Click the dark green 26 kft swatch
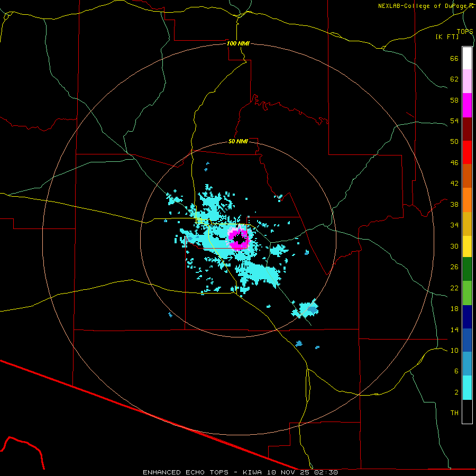 (467, 269)
